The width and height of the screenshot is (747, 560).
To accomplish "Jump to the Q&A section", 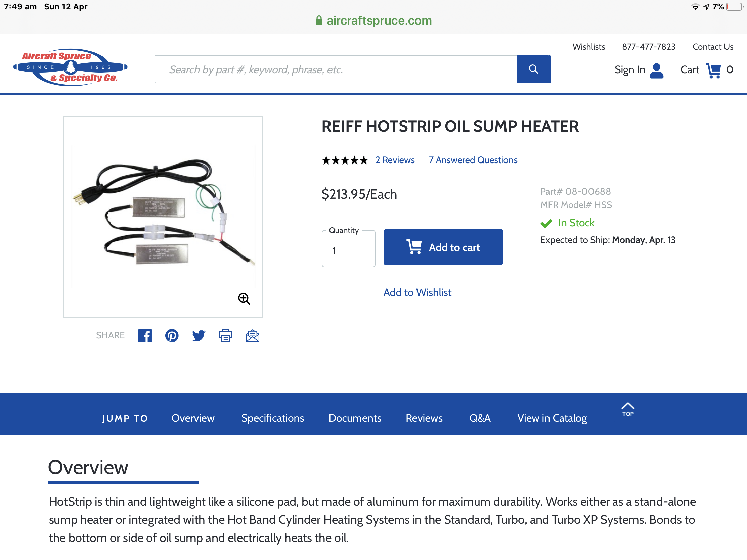I will pos(480,418).
